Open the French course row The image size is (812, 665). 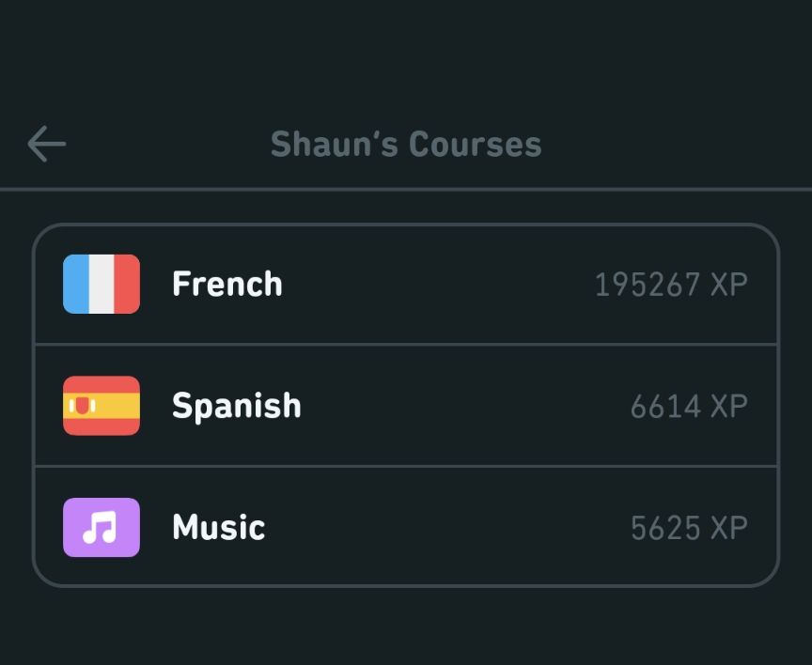pyautogui.click(x=406, y=283)
